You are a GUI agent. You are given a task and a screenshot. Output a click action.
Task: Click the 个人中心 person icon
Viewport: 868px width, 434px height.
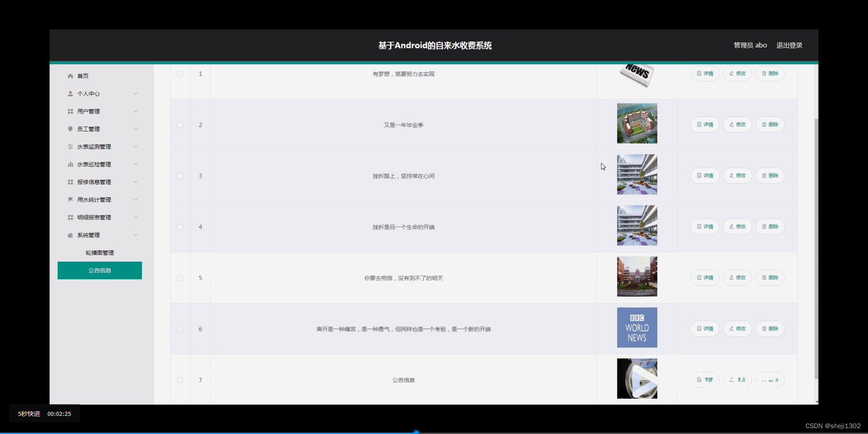point(70,94)
